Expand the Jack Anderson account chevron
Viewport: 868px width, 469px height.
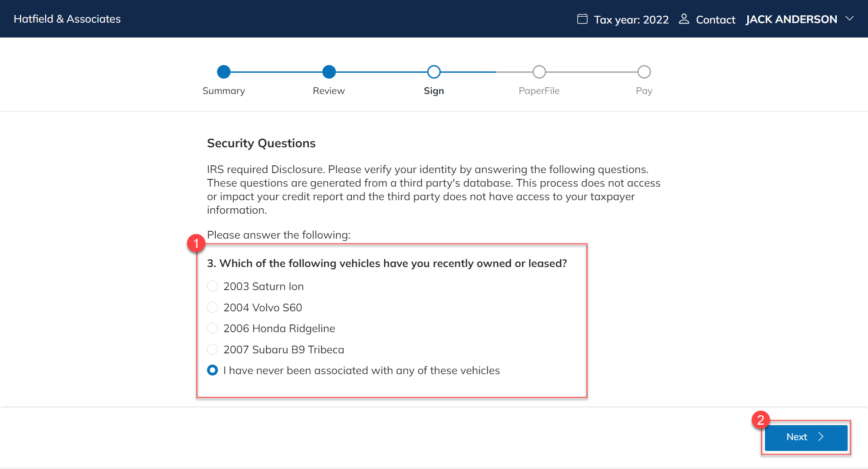click(x=850, y=19)
